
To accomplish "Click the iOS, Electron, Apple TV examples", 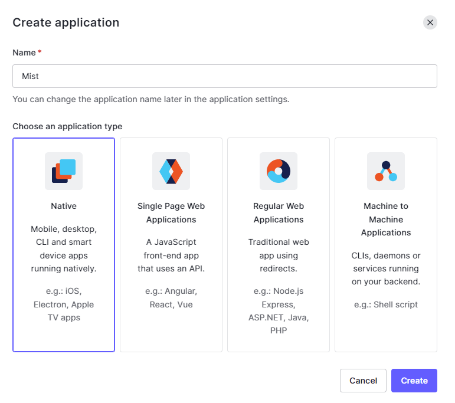I will [x=64, y=304].
